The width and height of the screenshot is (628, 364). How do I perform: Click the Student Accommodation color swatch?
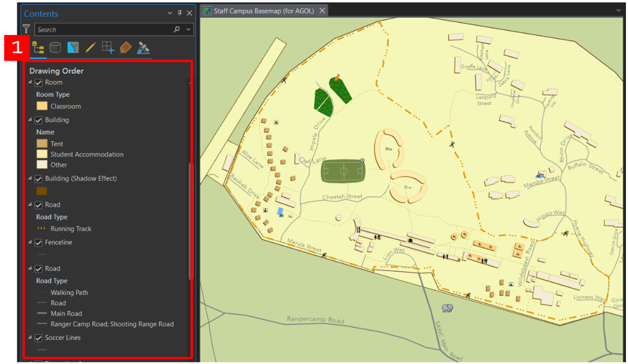(x=42, y=154)
